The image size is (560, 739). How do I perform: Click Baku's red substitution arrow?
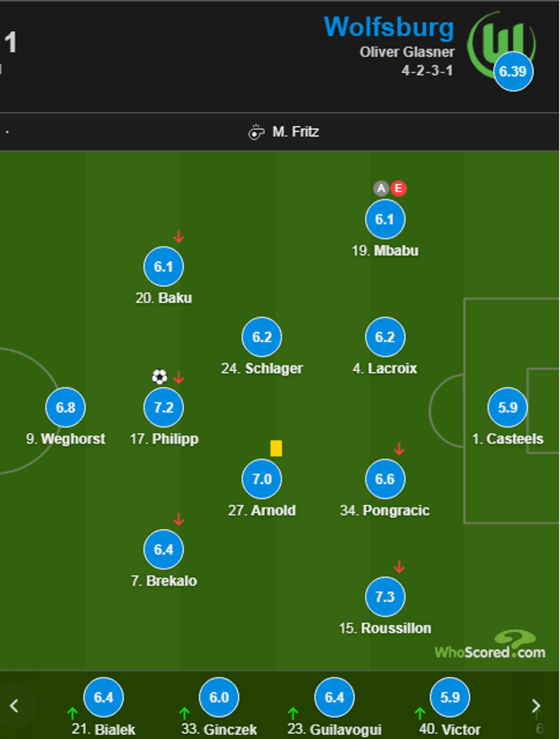coord(179,236)
